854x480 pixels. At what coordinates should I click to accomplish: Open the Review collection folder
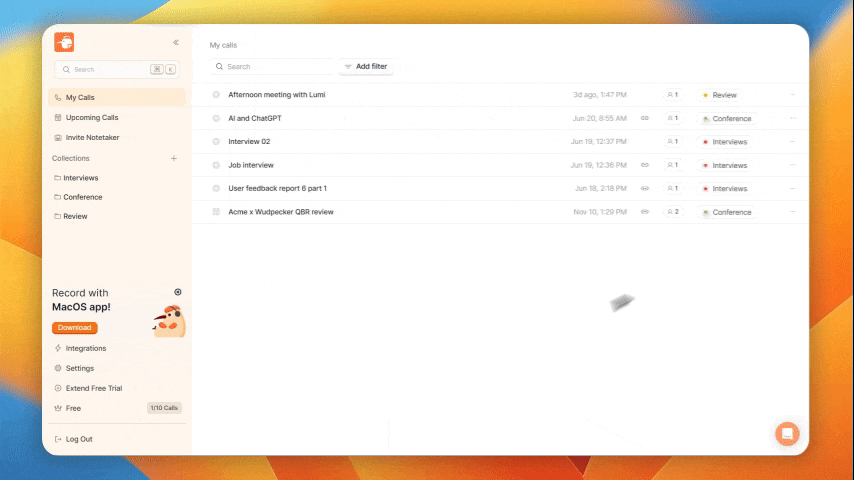coord(71,216)
